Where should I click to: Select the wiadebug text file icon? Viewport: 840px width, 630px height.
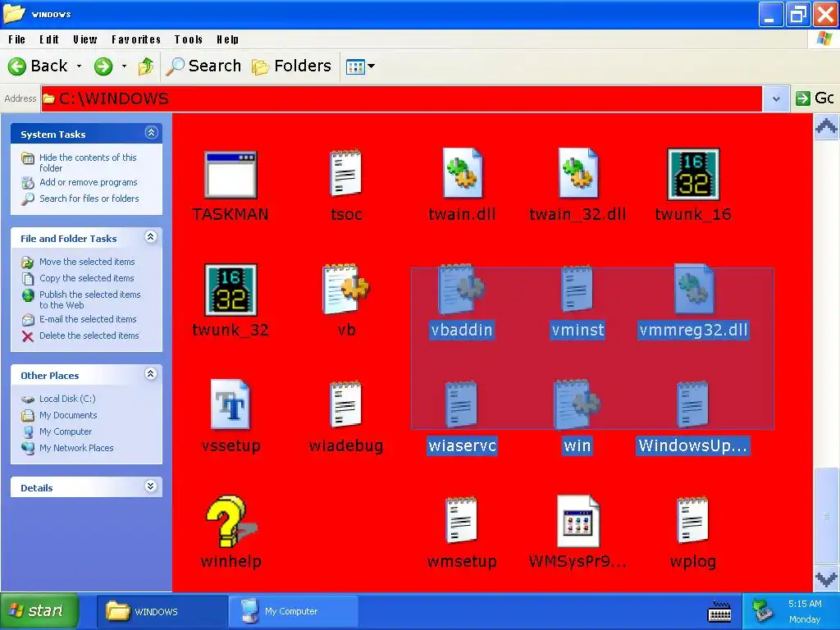pyautogui.click(x=346, y=404)
